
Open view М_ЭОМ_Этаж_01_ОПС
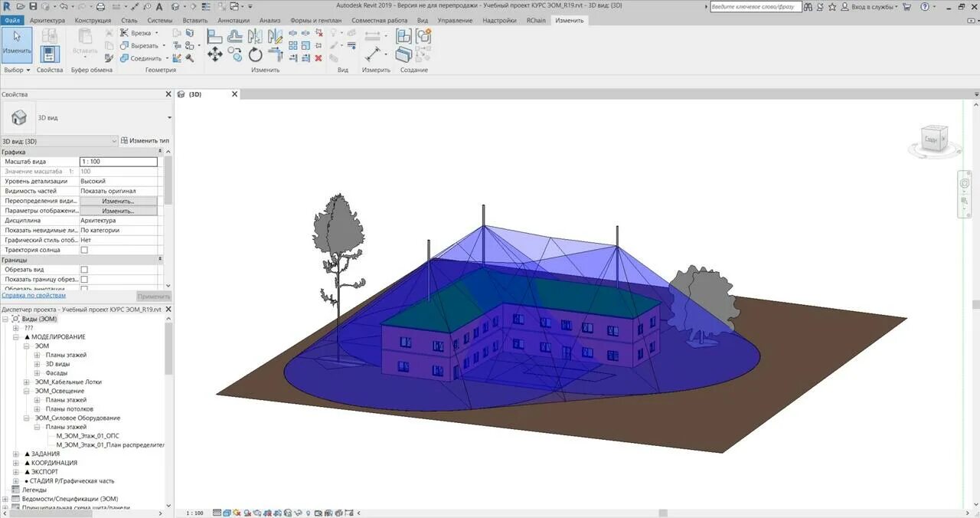pyautogui.click(x=87, y=435)
